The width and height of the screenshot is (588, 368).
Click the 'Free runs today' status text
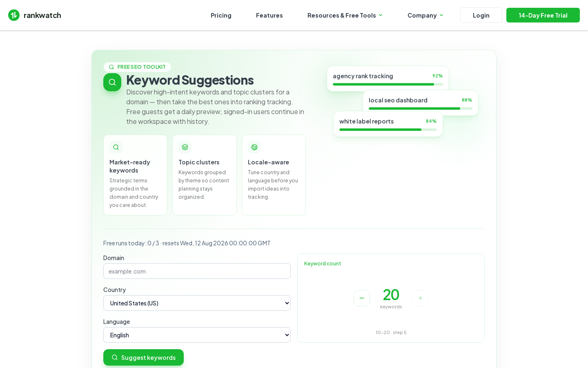click(187, 243)
